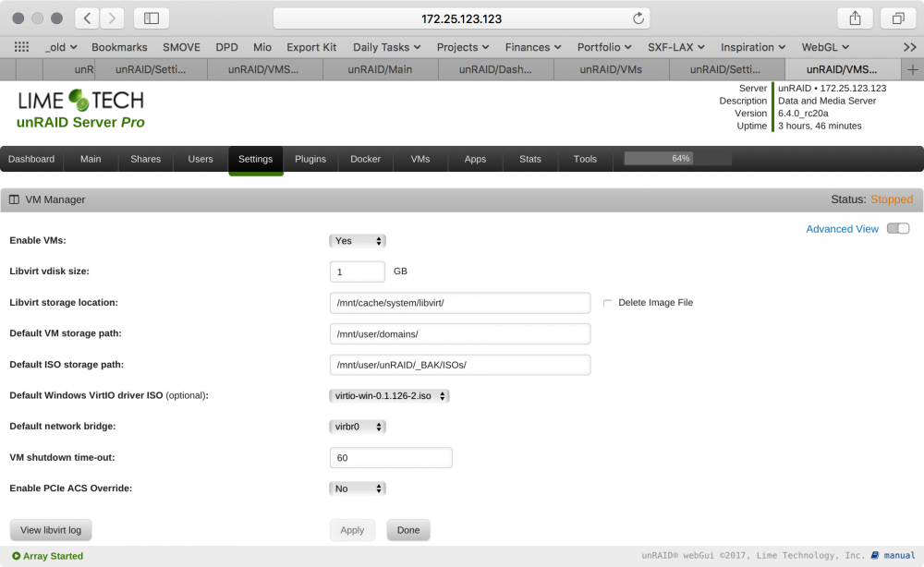
Task: Open the SMOVE bookmark
Action: [181, 47]
